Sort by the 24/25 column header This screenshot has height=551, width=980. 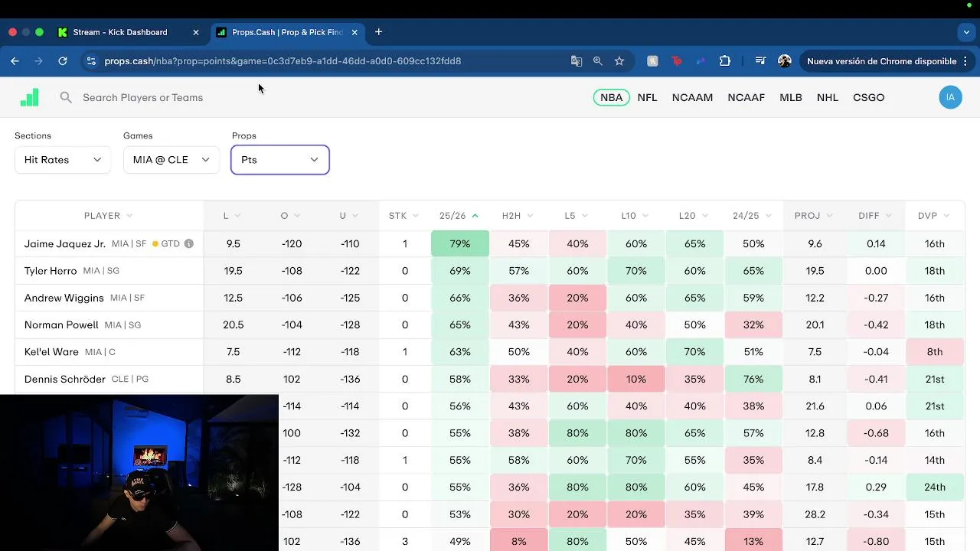tap(753, 216)
